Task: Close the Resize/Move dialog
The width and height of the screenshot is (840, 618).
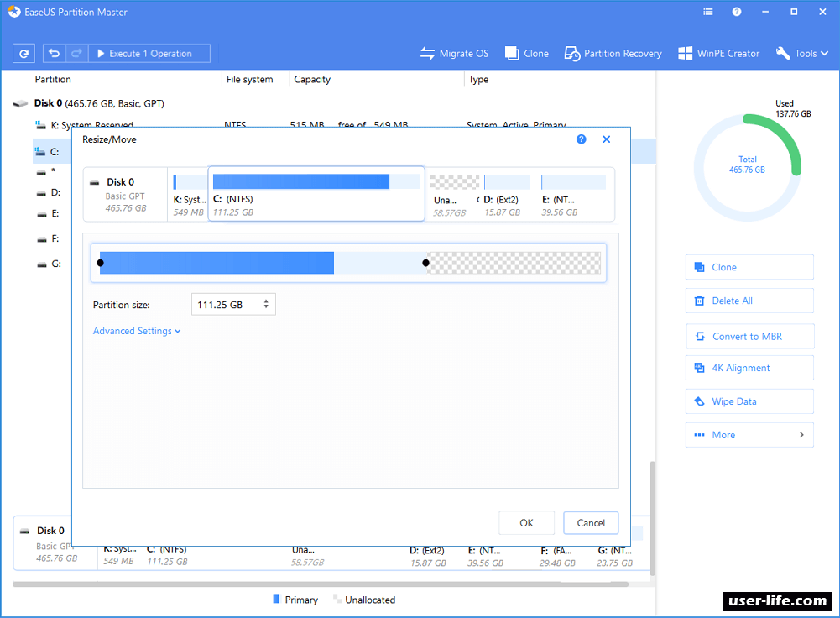Action: click(x=607, y=139)
